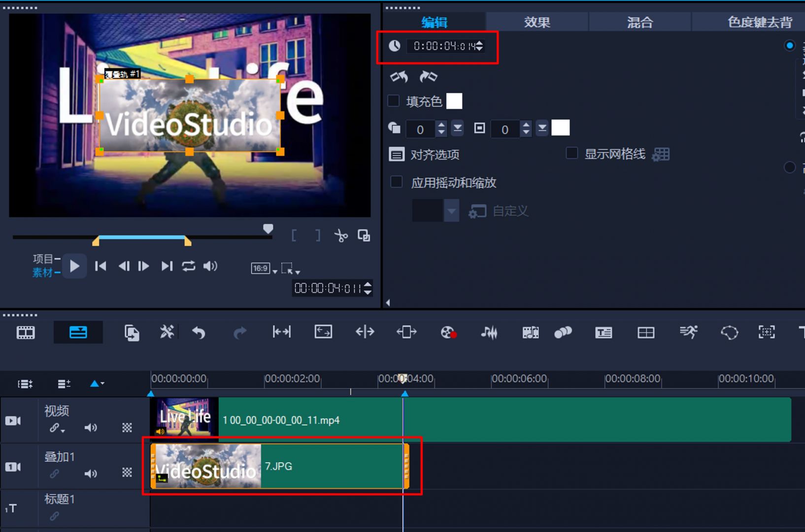Screen dimensions: 805x532
Task: Open 对齐选项 alignment options
Action: pos(424,155)
